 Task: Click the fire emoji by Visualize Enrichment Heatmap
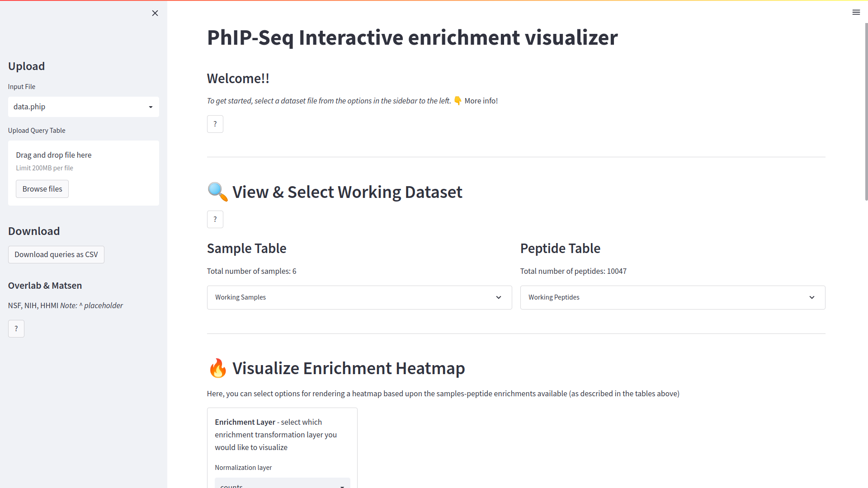217,368
